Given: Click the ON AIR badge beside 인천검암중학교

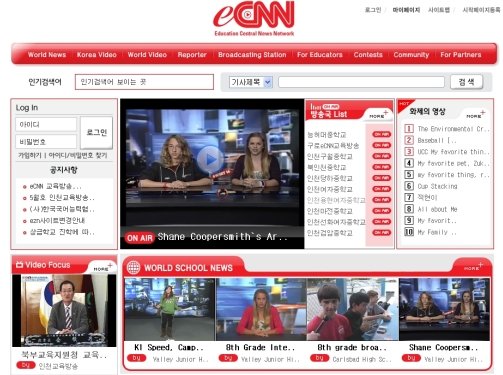Looking at the screenshot, I should coord(382,232).
